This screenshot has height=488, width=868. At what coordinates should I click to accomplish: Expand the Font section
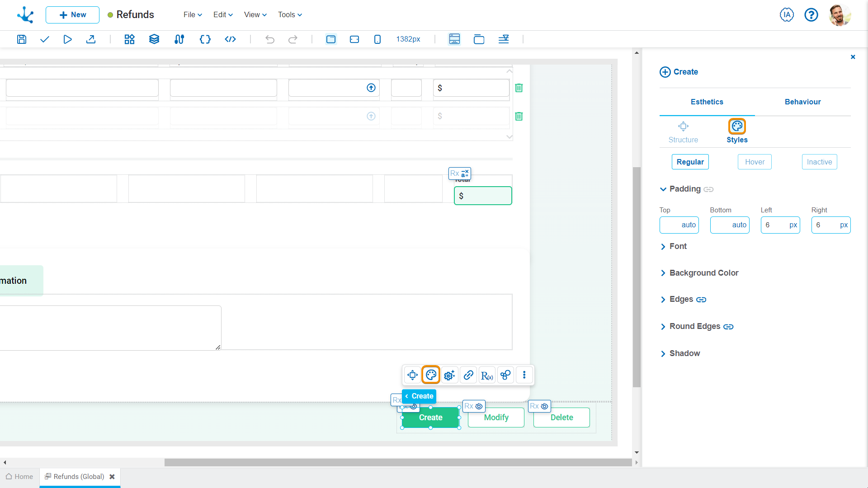pyautogui.click(x=677, y=246)
